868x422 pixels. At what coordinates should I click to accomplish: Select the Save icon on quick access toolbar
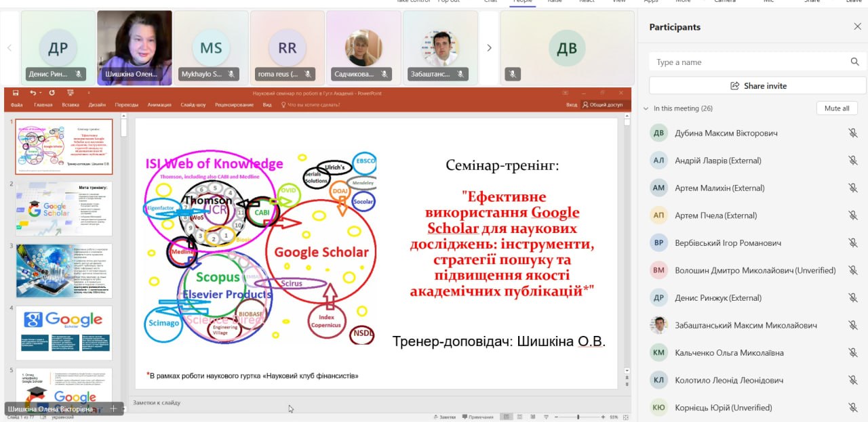[16, 93]
